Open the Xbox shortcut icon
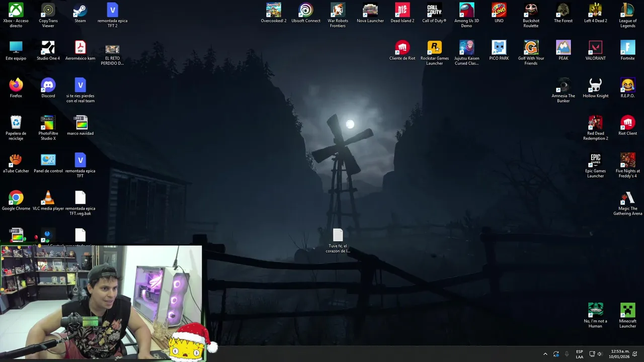This screenshot has width=644, height=362. (x=16, y=10)
